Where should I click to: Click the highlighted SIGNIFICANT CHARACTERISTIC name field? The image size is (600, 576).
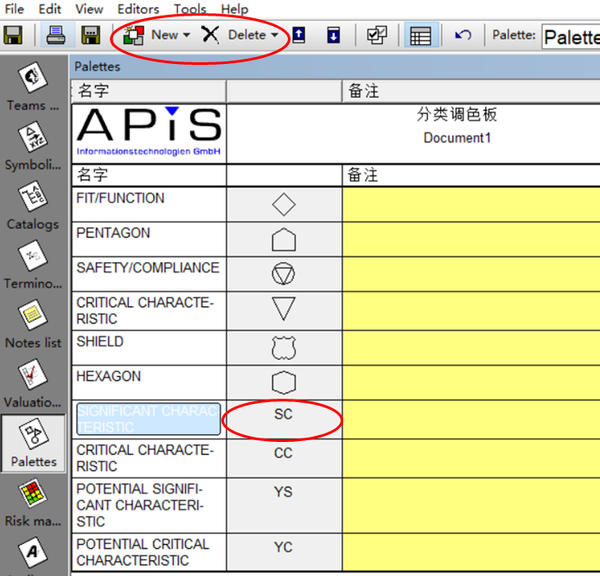148,419
